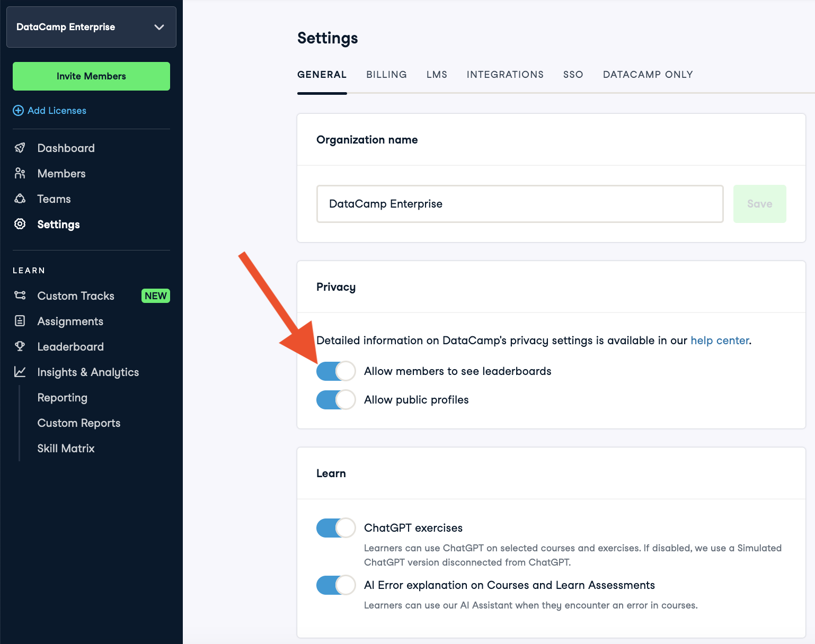
Task: Switch to the Billing tab
Action: pyautogui.click(x=386, y=75)
